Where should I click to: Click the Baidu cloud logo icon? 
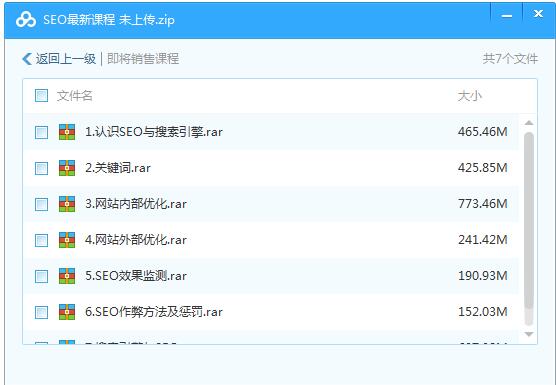click(26, 19)
